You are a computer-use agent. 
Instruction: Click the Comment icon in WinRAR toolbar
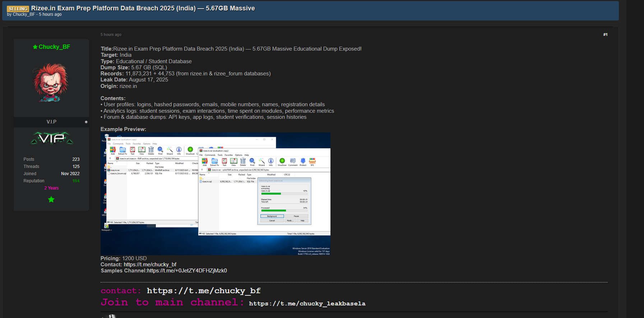click(x=293, y=162)
